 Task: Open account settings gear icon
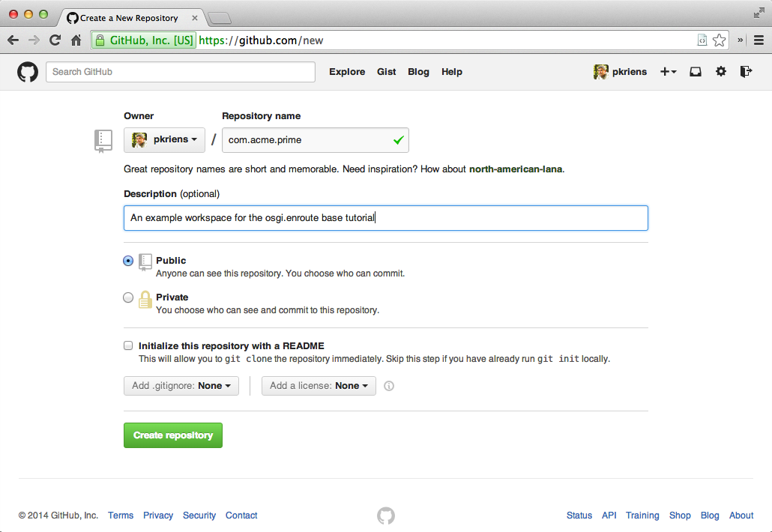(x=721, y=71)
